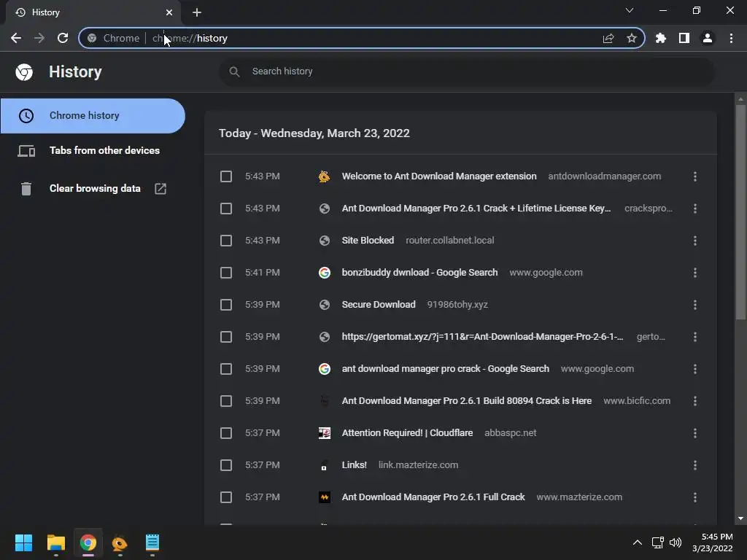Check the bonzibuddy dwnload search entry
The width and height of the screenshot is (747, 560).
226,273
